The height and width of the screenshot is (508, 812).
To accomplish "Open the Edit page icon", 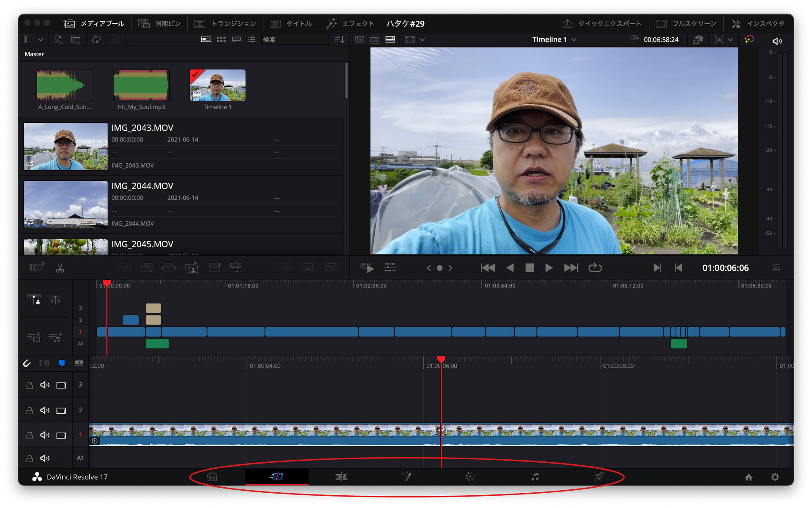I will click(341, 477).
